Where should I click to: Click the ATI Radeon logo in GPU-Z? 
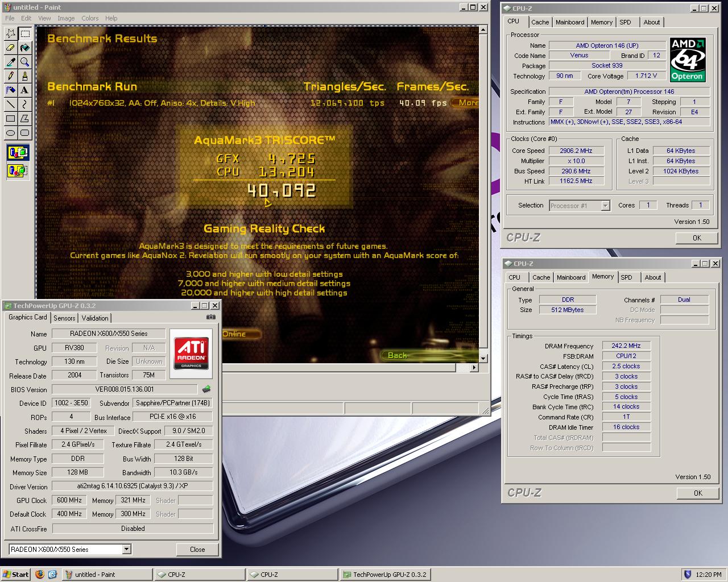coord(191,354)
